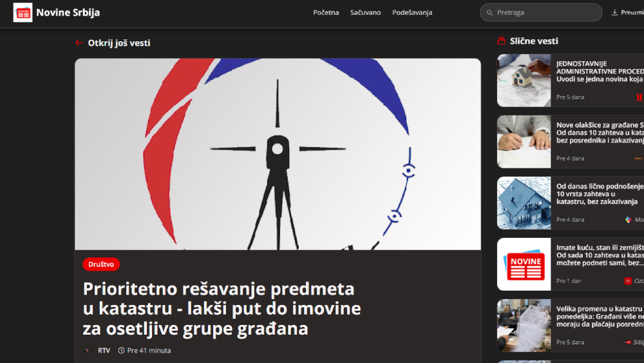Click Pre 4 dana on lično podnošenje article

(x=570, y=219)
